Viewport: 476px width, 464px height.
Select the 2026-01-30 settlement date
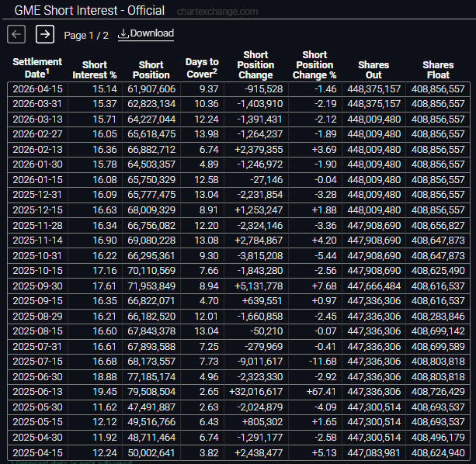(x=37, y=164)
